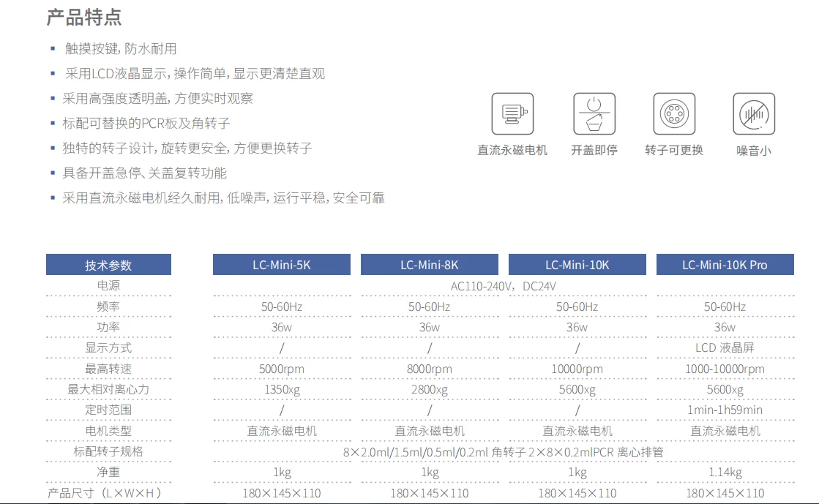Click the 直流永磁电机 label under the motor icon
Screen dimensions: 819x504
[512, 151]
